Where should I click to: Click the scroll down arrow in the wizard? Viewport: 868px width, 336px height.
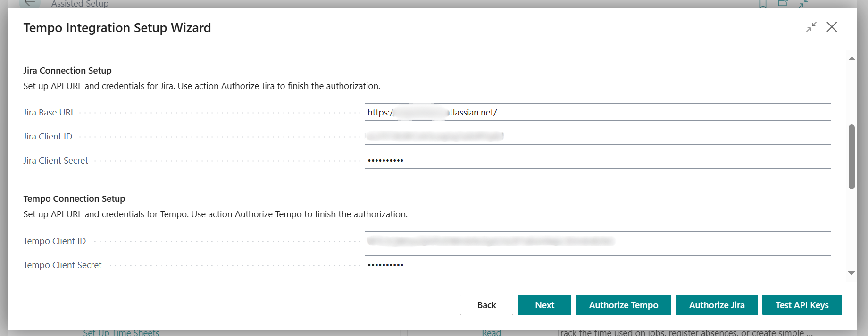coord(851,273)
